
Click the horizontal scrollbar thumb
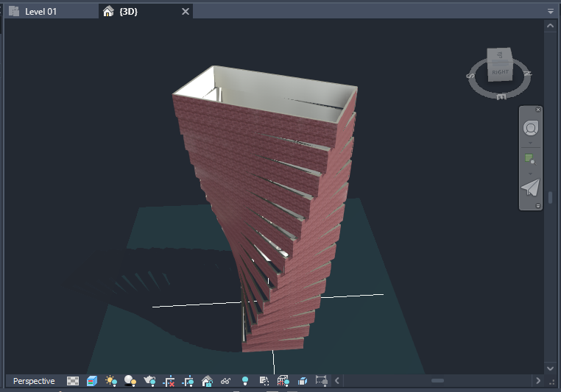[437, 381]
